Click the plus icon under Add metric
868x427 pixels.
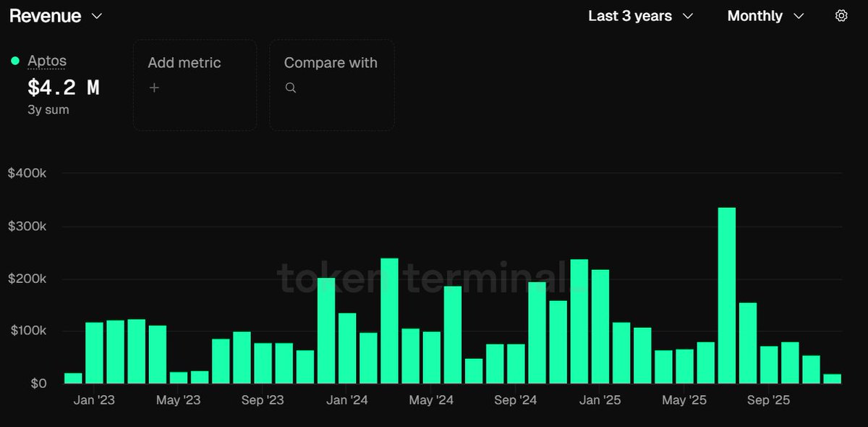pos(153,88)
